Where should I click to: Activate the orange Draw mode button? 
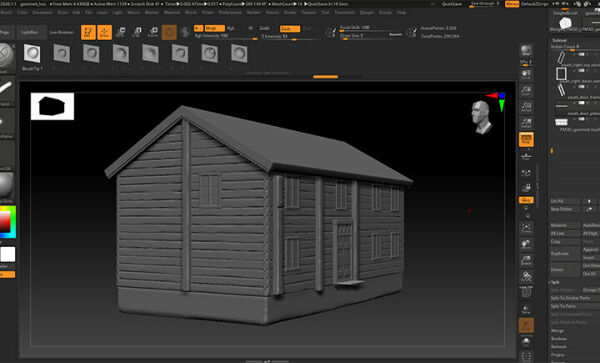pos(104,33)
